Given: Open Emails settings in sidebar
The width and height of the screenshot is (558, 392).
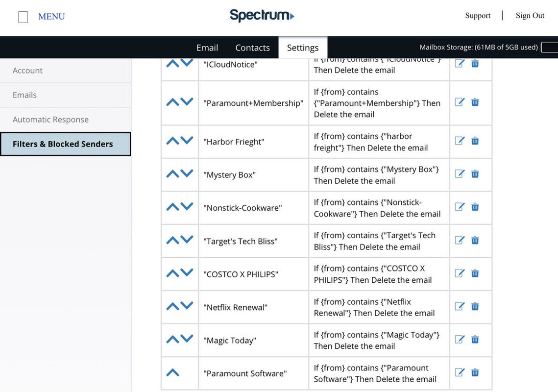Looking at the screenshot, I should (x=66, y=95).
